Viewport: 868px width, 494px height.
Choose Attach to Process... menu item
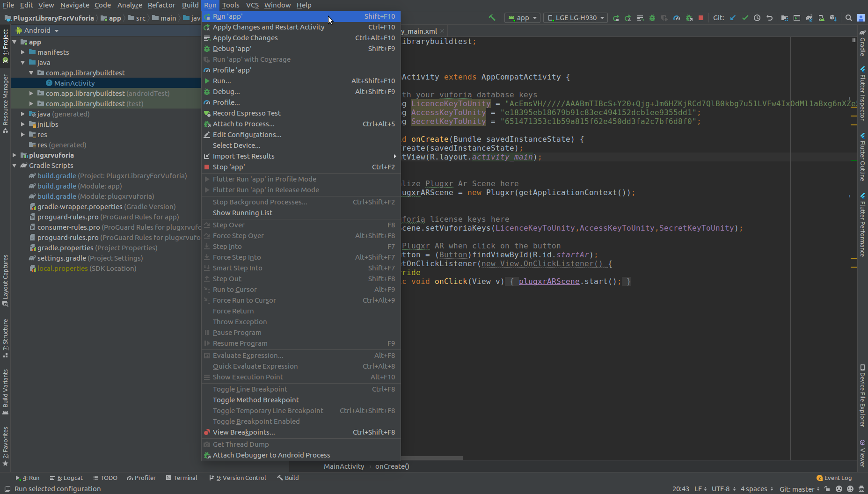[x=301, y=124]
